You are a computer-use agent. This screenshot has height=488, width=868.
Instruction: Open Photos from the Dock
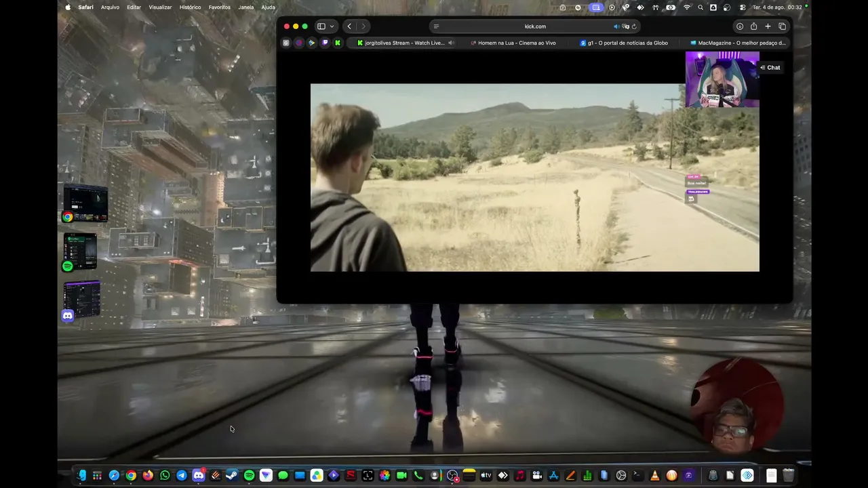[x=384, y=476]
